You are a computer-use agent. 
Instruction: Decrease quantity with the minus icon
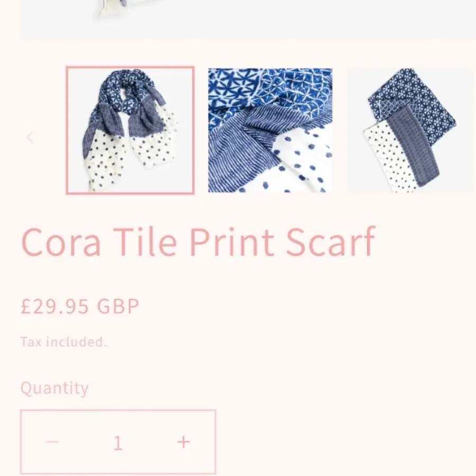pos(52,442)
